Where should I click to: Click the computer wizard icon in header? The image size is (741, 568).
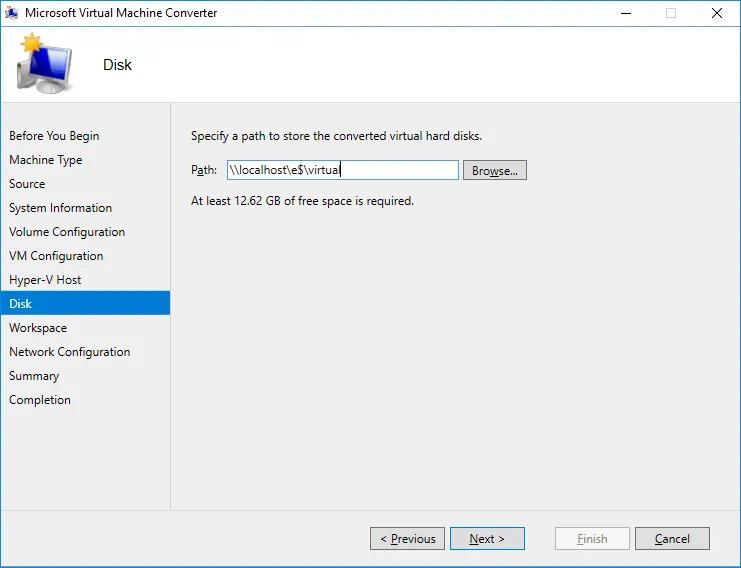click(x=45, y=65)
